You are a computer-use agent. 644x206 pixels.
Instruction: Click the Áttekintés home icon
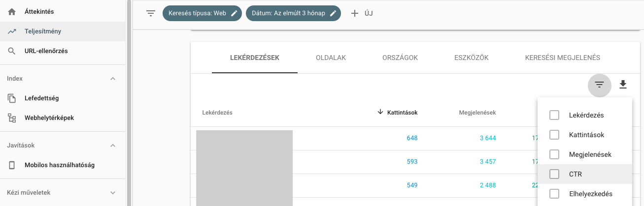point(12,12)
